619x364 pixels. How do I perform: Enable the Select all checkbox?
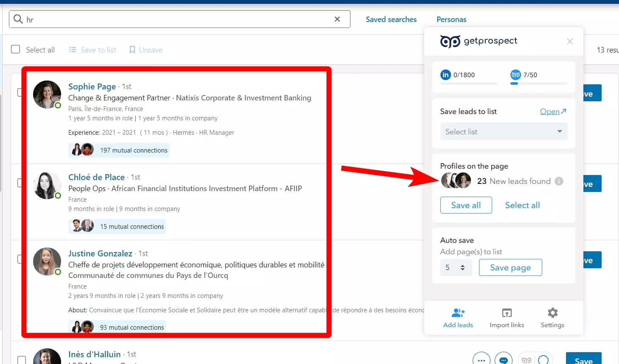15,49
